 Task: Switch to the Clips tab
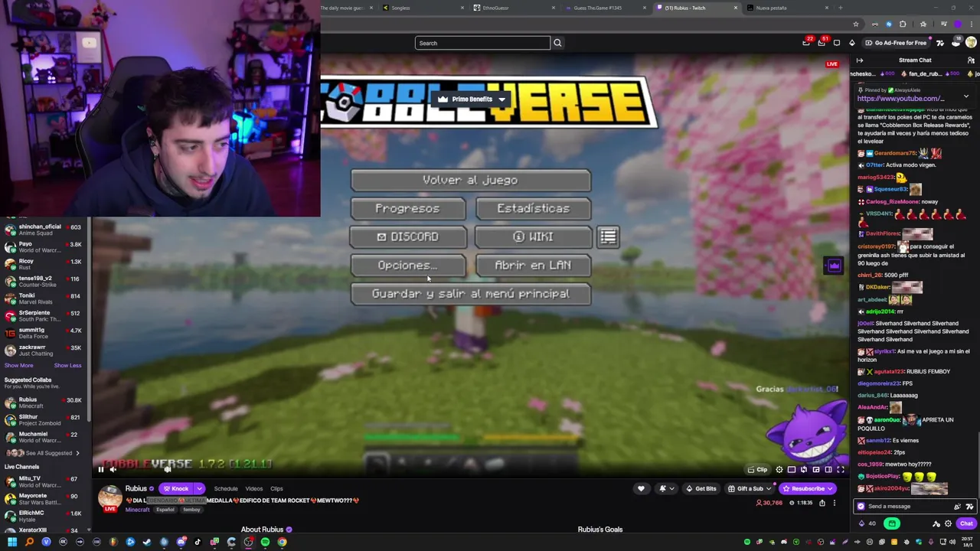pyautogui.click(x=276, y=488)
